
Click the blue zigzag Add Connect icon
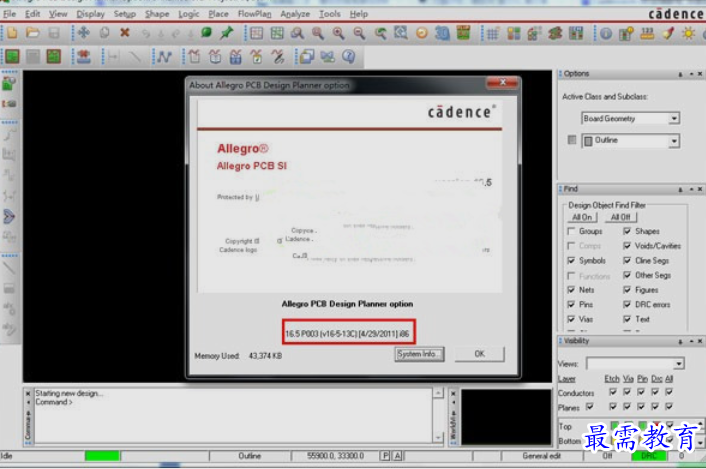(165, 57)
